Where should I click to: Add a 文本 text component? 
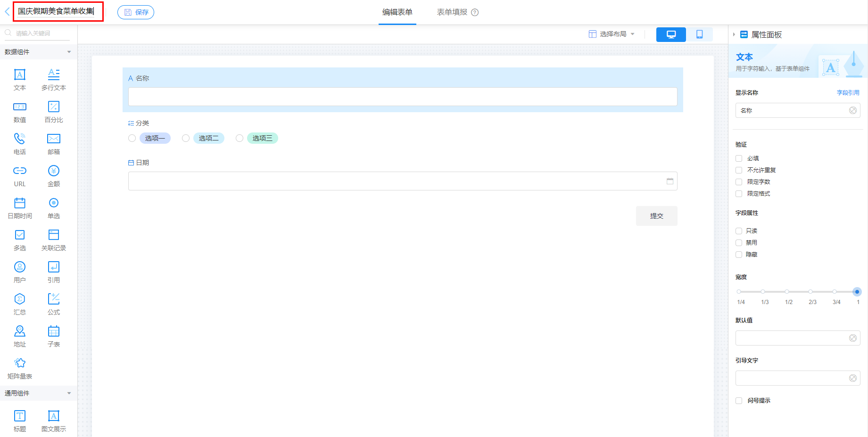pyautogui.click(x=20, y=80)
